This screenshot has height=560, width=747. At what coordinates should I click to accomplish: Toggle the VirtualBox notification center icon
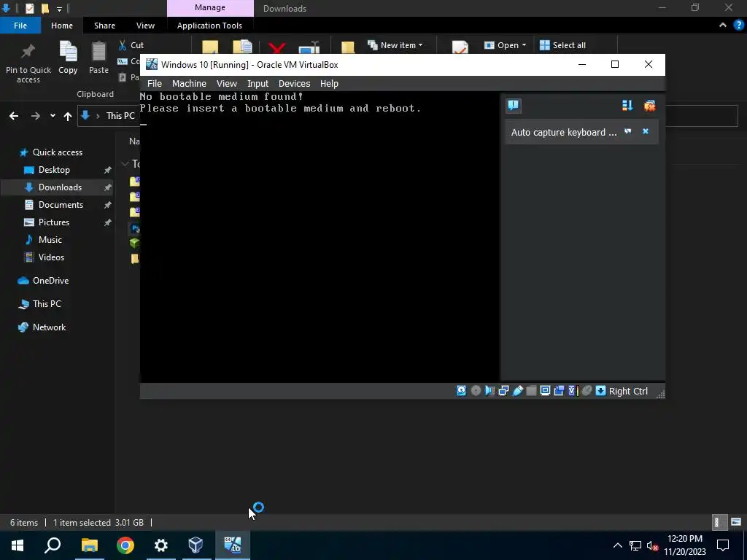(x=513, y=105)
